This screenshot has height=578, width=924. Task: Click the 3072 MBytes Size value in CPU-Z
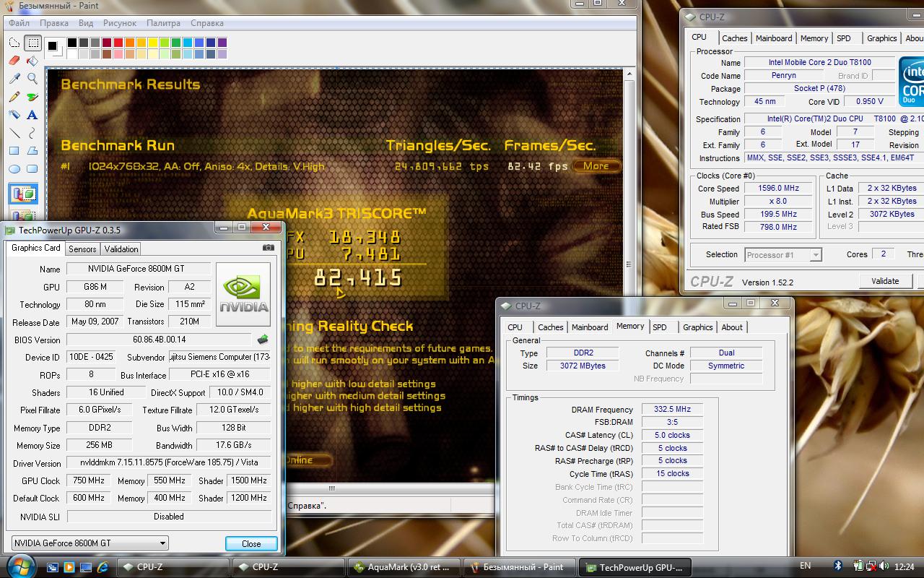pyautogui.click(x=583, y=366)
